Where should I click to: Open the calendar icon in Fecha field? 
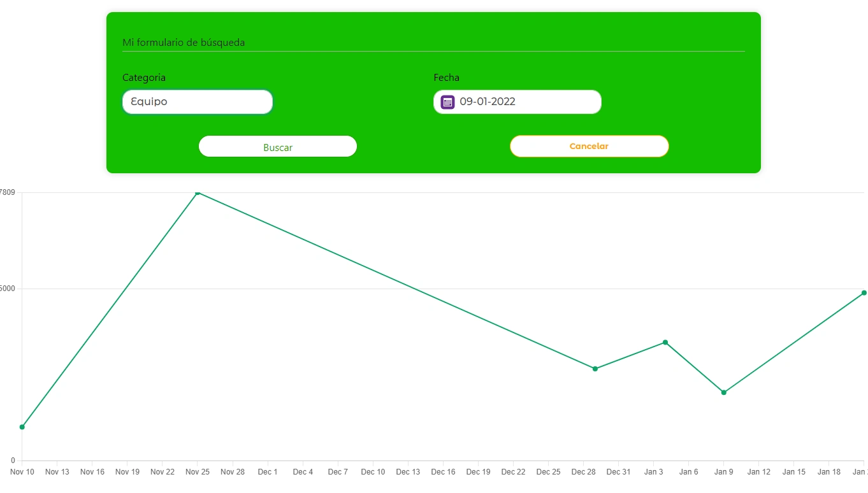pyautogui.click(x=447, y=102)
